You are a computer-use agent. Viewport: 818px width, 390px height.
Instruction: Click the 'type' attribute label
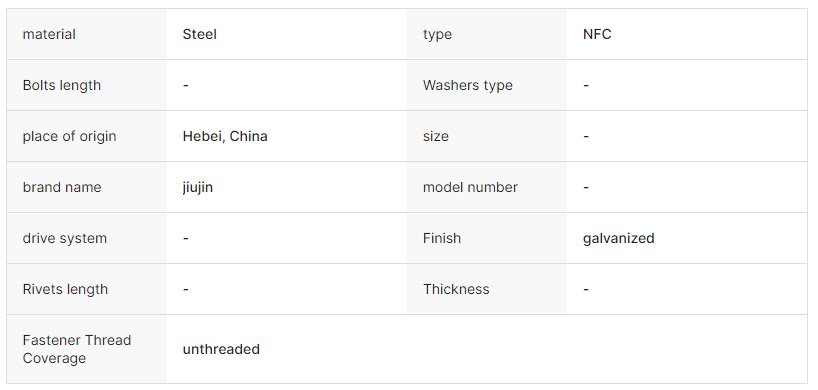437,34
